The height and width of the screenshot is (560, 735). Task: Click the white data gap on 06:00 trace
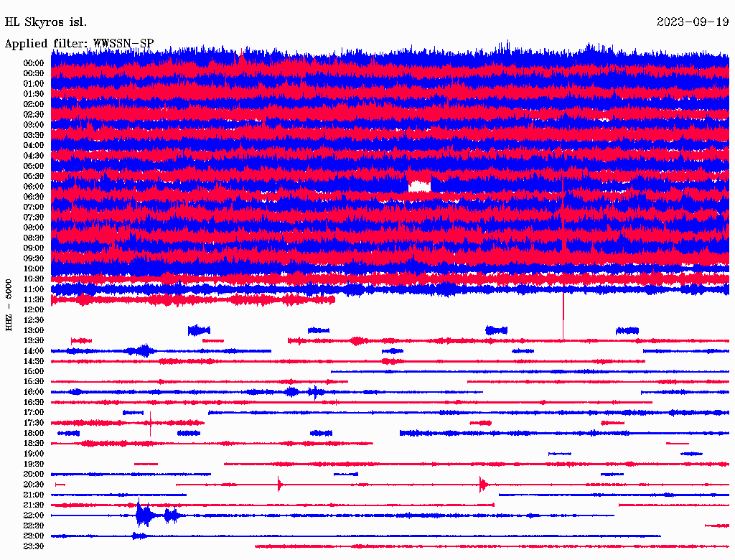tap(419, 186)
